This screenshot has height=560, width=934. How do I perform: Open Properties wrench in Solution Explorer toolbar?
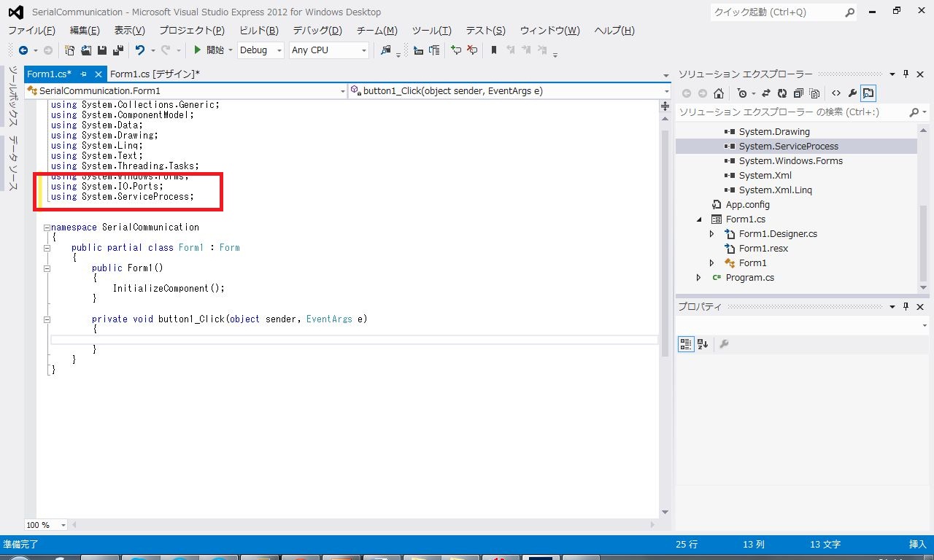pos(852,93)
